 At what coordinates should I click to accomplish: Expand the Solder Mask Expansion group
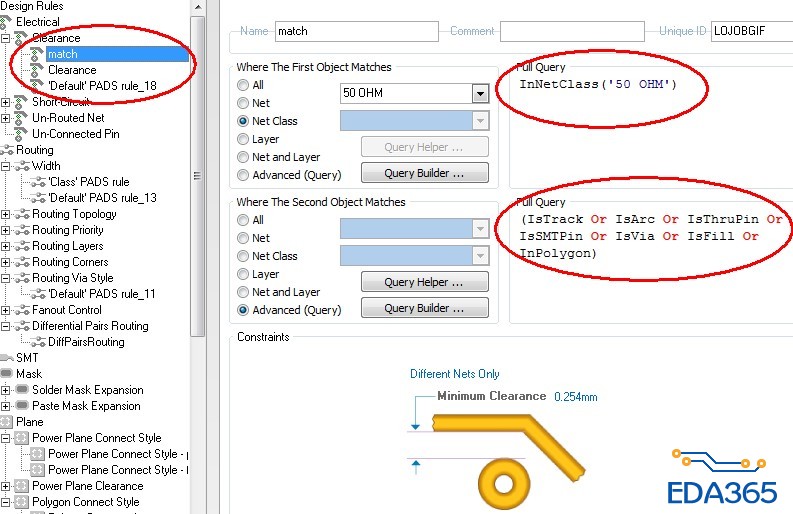[5, 390]
